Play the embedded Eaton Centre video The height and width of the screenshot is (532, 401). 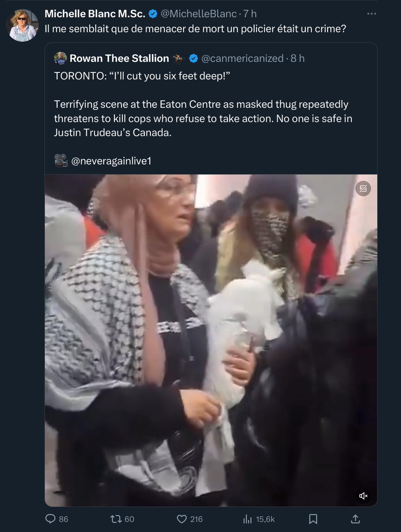(x=211, y=340)
